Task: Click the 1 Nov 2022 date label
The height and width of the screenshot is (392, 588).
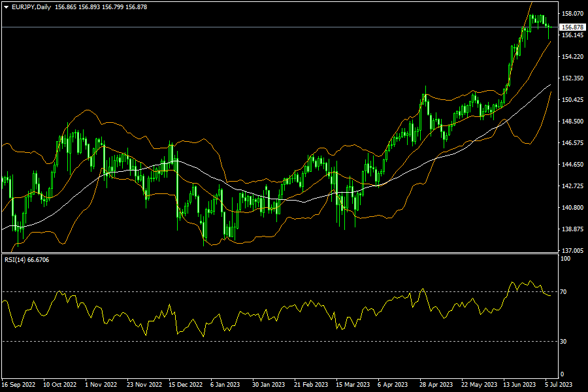Action: coord(101,385)
